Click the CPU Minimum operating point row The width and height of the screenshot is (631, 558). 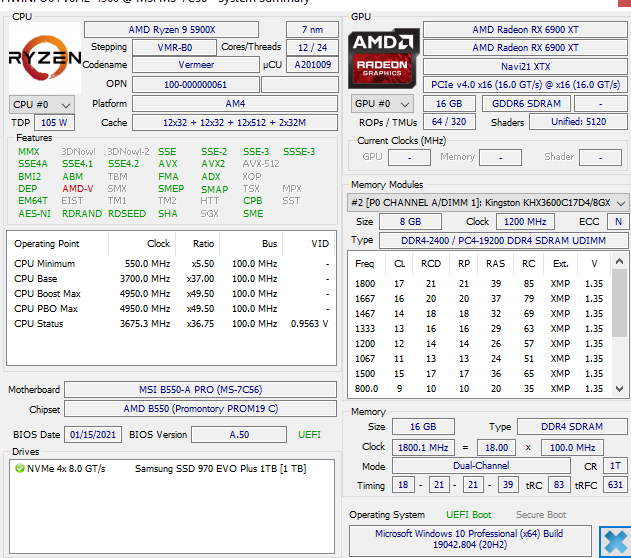tap(171, 264)
